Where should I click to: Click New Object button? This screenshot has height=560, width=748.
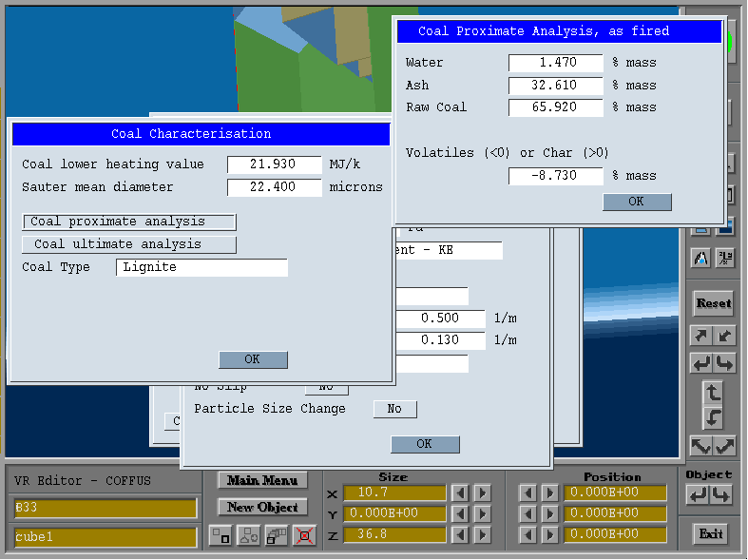pos(263,508)
